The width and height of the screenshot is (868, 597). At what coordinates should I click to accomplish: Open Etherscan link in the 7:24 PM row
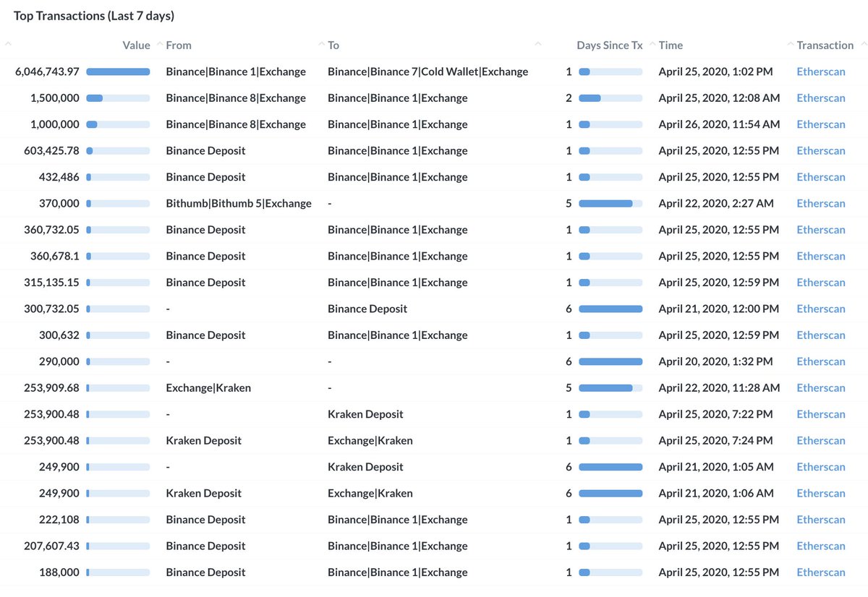[x=821, y=441]
